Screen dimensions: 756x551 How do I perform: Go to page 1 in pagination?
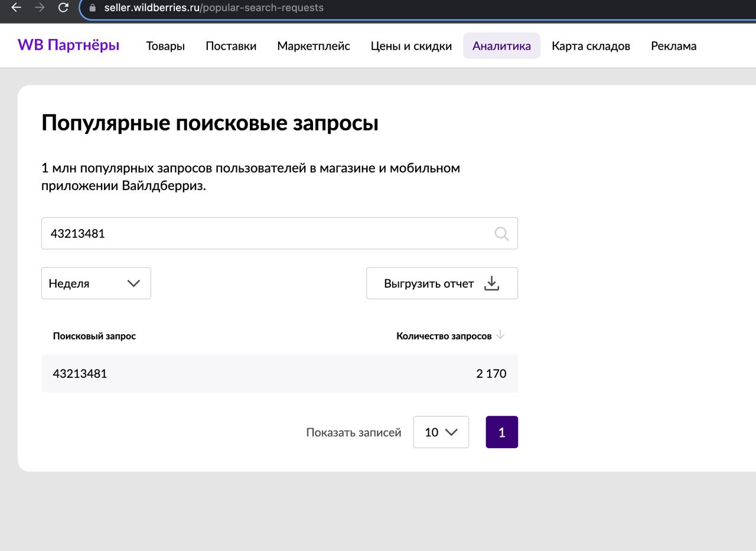502,432
